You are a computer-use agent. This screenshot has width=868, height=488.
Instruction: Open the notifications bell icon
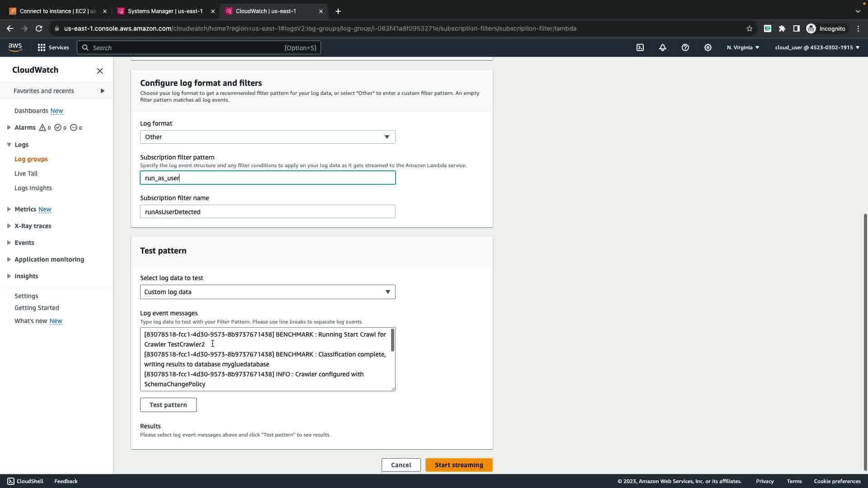click(x=663, y=47)
